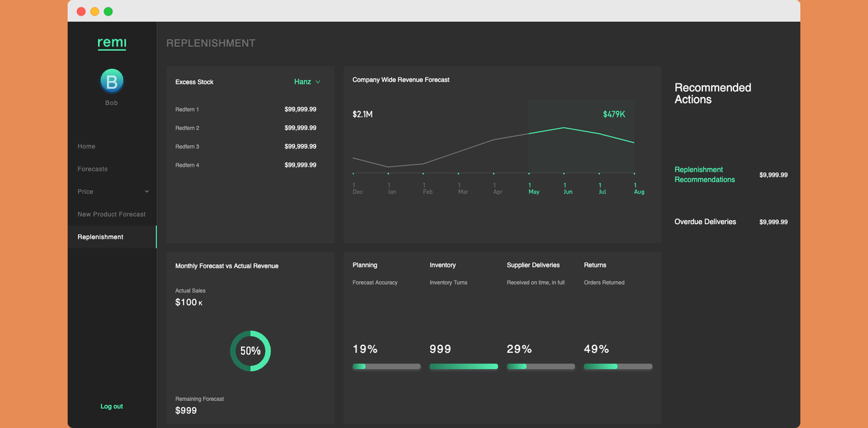
Task: Select the Supplier Deliveries heading
Action: (533, 265)
